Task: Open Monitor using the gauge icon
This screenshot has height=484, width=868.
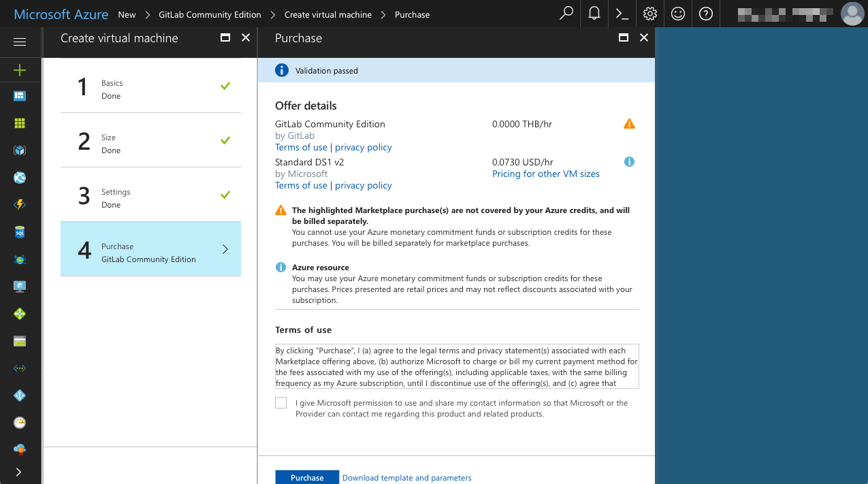Action: coord(20,423)
